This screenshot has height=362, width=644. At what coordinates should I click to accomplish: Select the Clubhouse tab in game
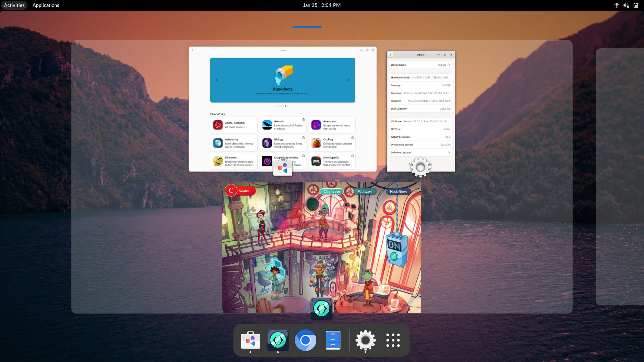point(331,191)
